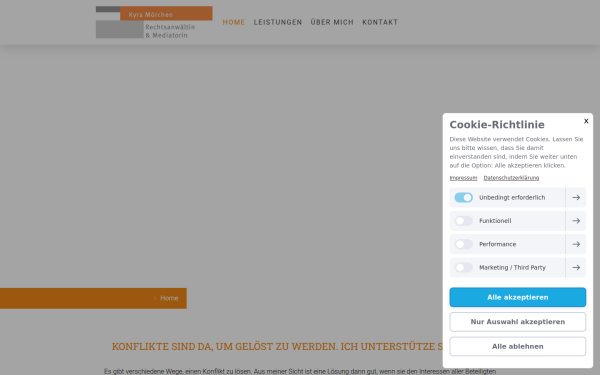Click the Funktionell label text
The width and height of the screenshot is (600, 375).
495,221
